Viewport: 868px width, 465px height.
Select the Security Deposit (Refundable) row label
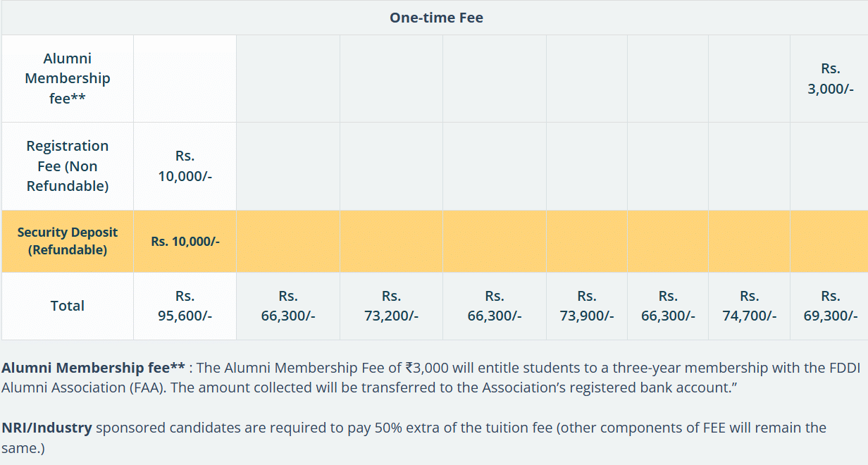[x=67, y=241]
